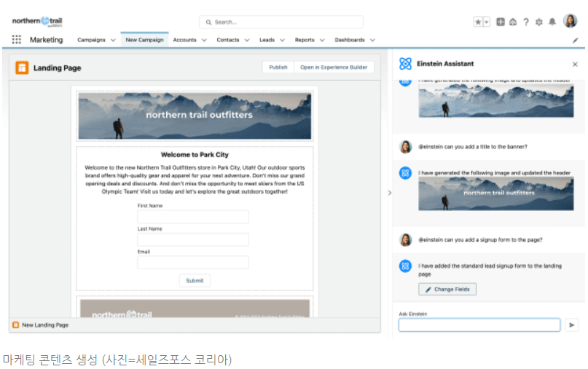Click the Einstein Assistant atom icon

click(405, 64)
